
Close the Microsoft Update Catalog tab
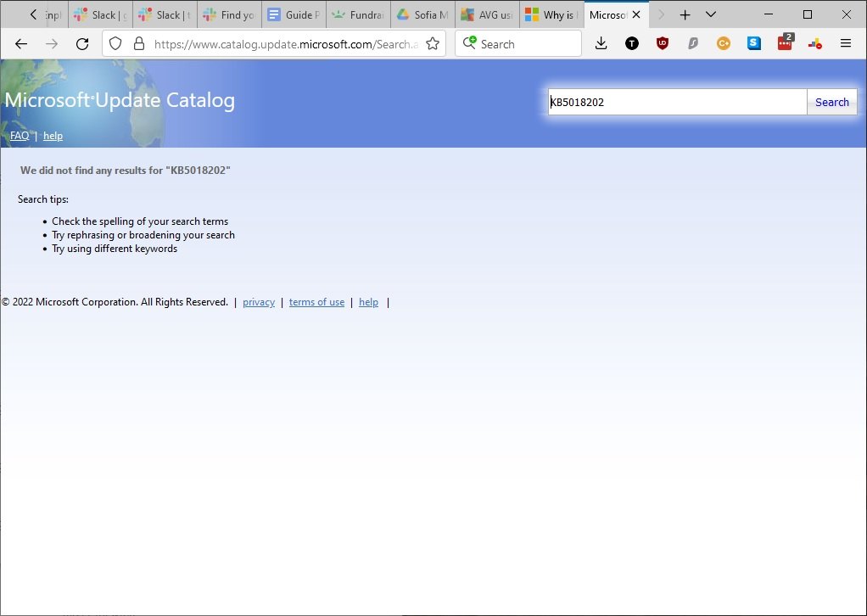(636, 15)
